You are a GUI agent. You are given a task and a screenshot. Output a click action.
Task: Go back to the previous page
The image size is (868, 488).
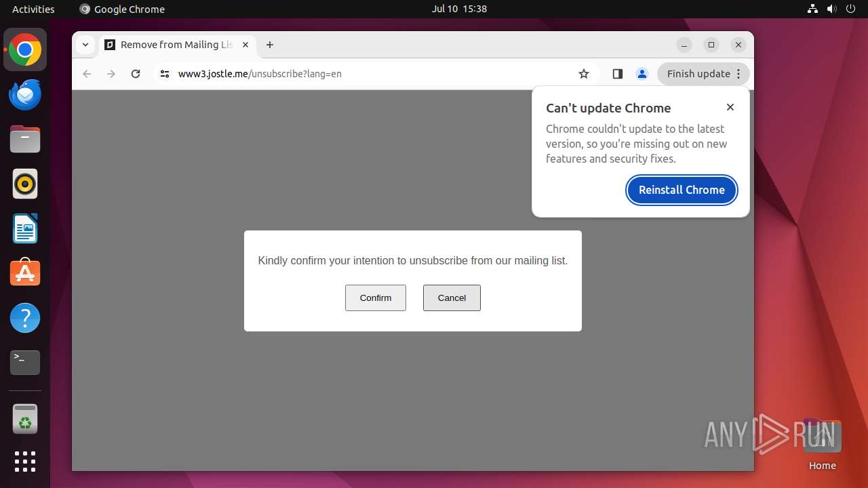pyautogui.click(x=87, y=74)
